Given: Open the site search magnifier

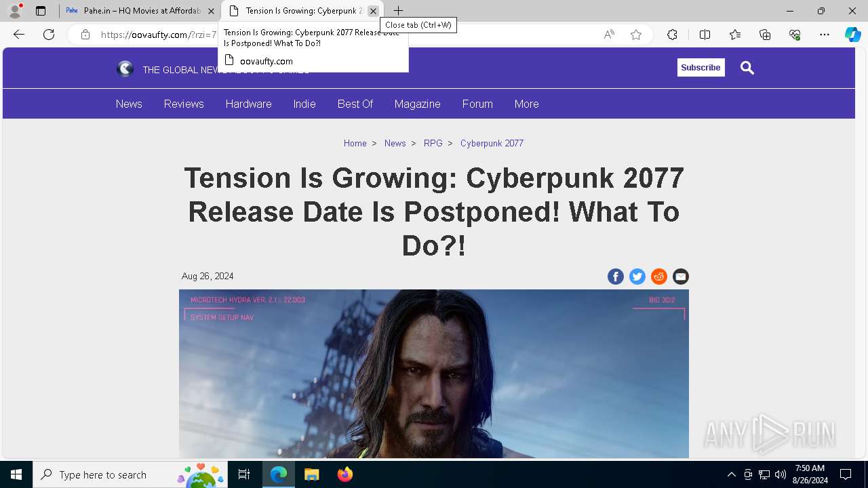Looking at the screenshot, I should coord(747,67).
